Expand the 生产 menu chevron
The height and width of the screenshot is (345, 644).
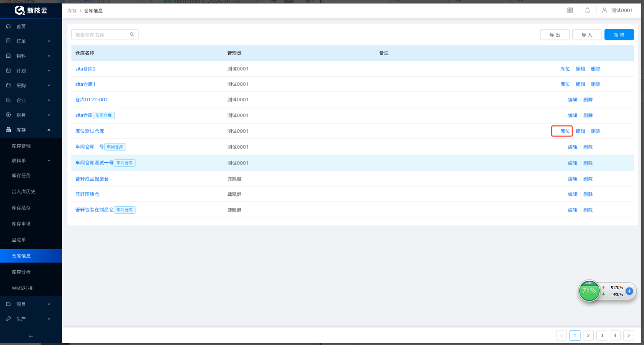click(x=49, y=319)
